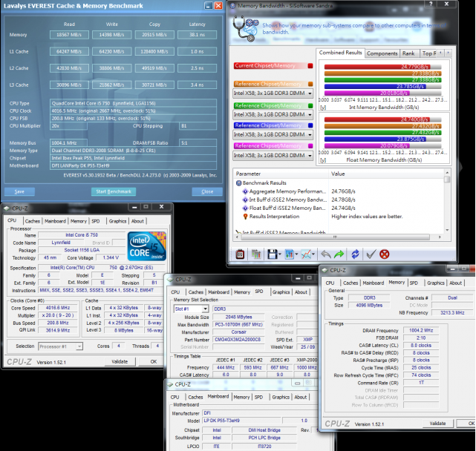Click the line graph icon in Sandra's toolbar

pos(306,254)
